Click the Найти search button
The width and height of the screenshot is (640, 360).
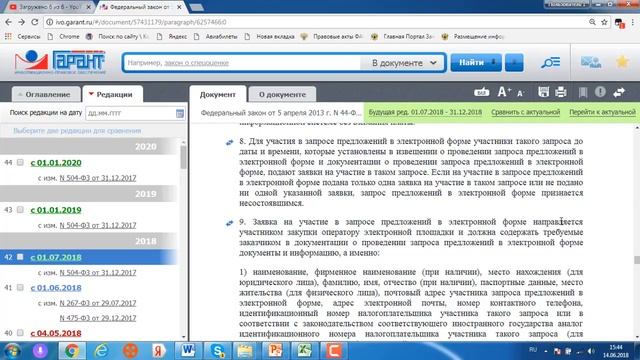pyautogui.click(x=476, y=62)
